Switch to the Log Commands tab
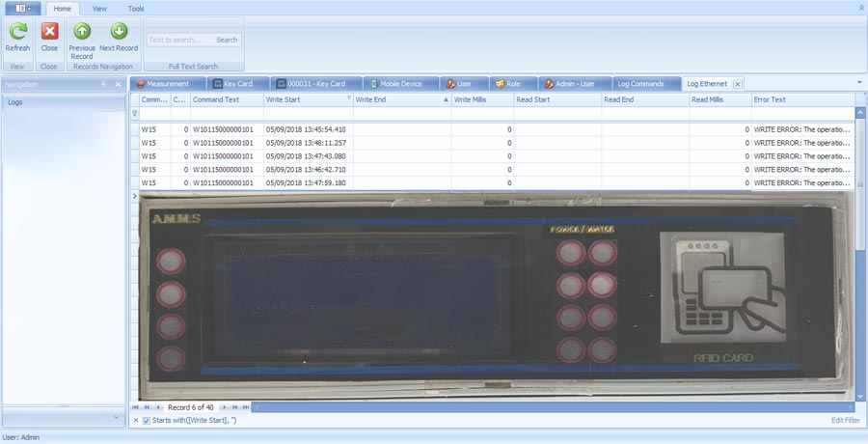Viewport: 868px width, 444px height. (640, 84)
